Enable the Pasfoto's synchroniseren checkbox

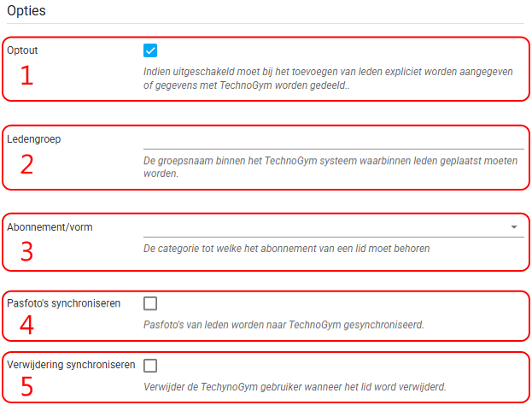(150, 303)
